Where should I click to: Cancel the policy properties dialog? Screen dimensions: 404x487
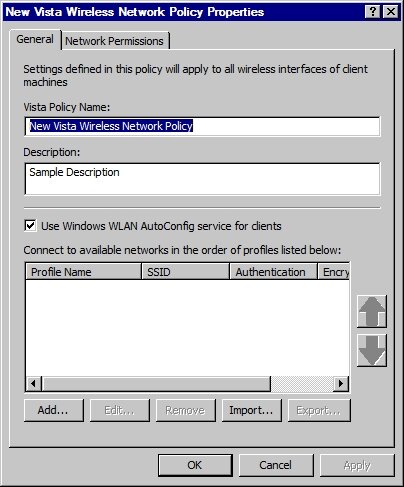pyautogui.click(x=276, y=465)
